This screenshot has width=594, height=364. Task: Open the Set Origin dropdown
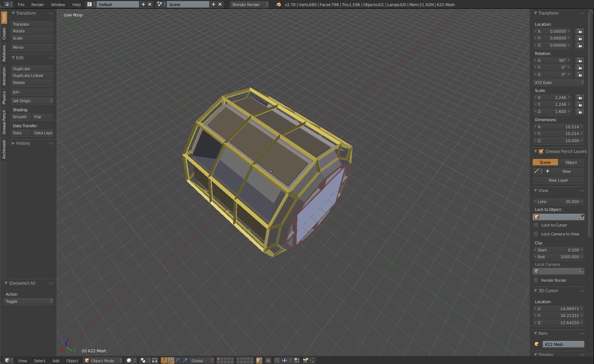[x=32, y=101]
